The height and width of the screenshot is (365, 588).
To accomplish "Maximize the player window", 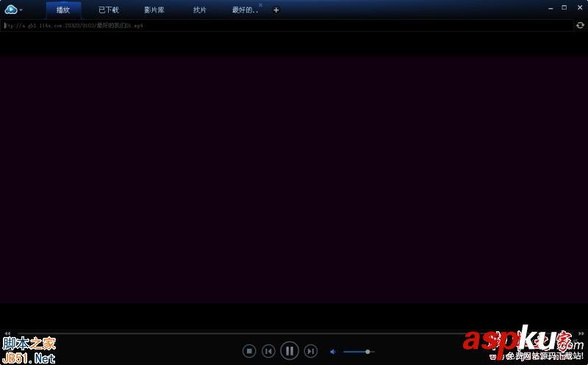I will (564, 7).
